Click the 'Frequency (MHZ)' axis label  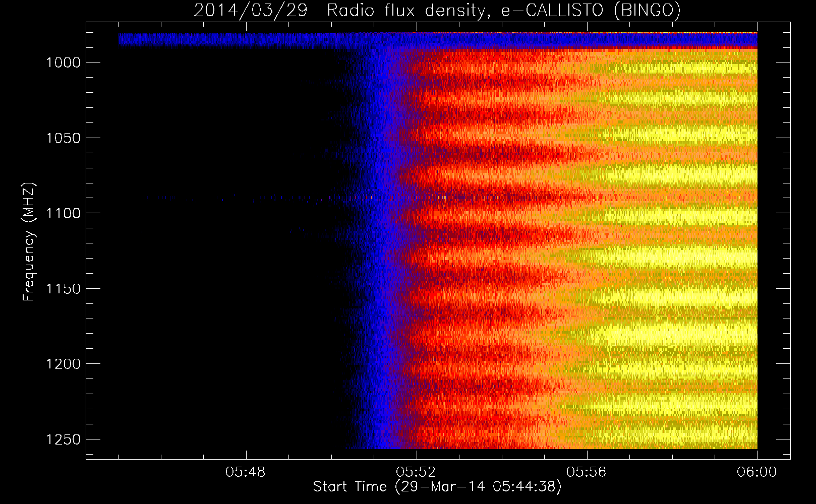coord(29,242)
